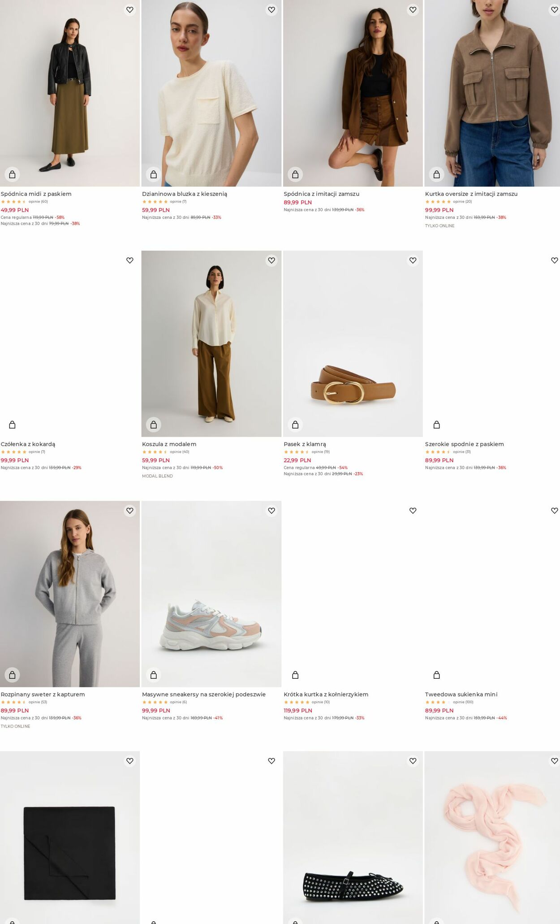This screenshot has width=560, height=924.
Task: Open Szerokie spodnie z paskiem title
Action: (465, 444)
